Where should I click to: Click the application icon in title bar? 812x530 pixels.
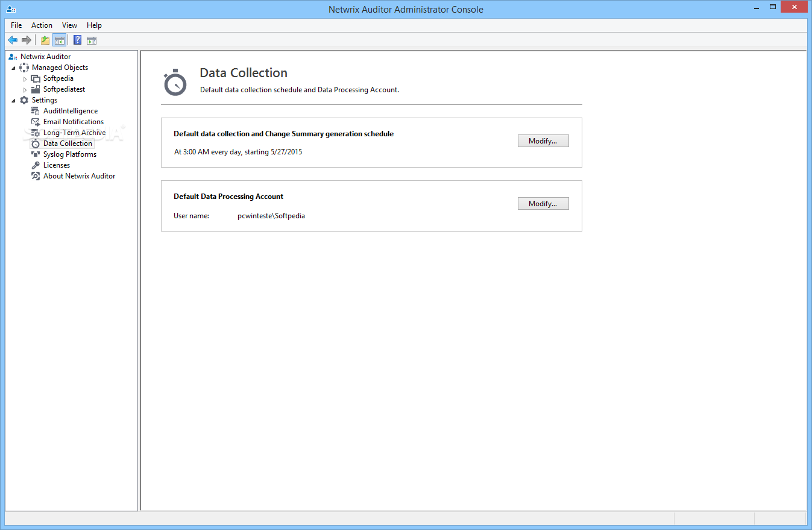click(11, 9)
